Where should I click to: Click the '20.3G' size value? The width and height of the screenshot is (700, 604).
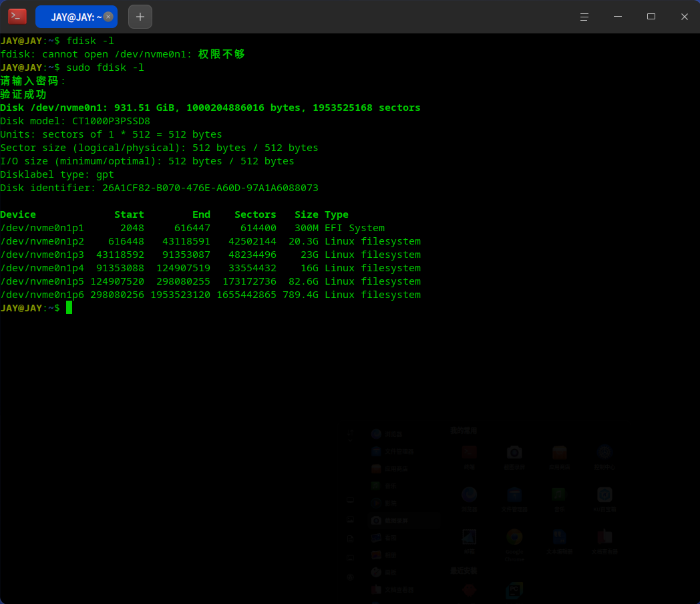tap(303, 241)
